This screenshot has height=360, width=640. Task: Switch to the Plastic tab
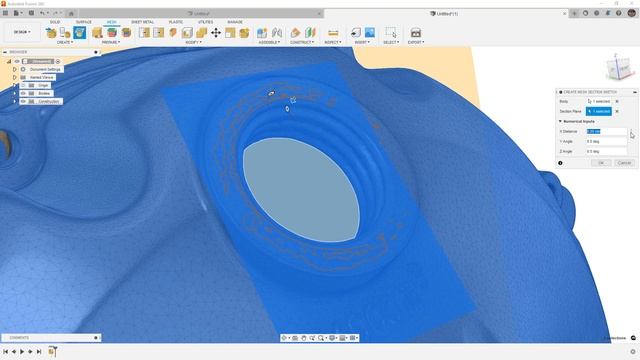point(176,22)
